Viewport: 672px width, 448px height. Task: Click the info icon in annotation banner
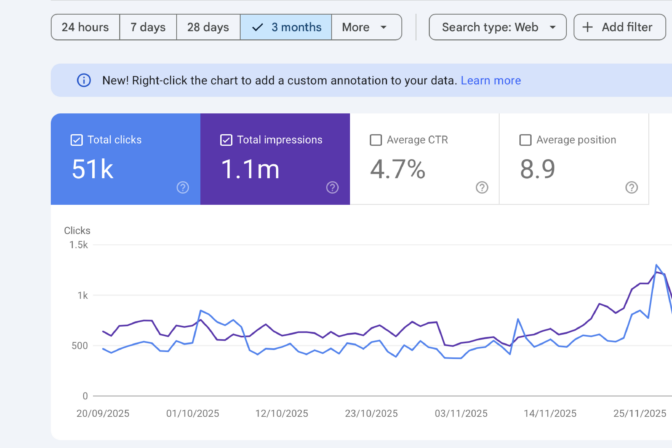click(x=84, y=80)
